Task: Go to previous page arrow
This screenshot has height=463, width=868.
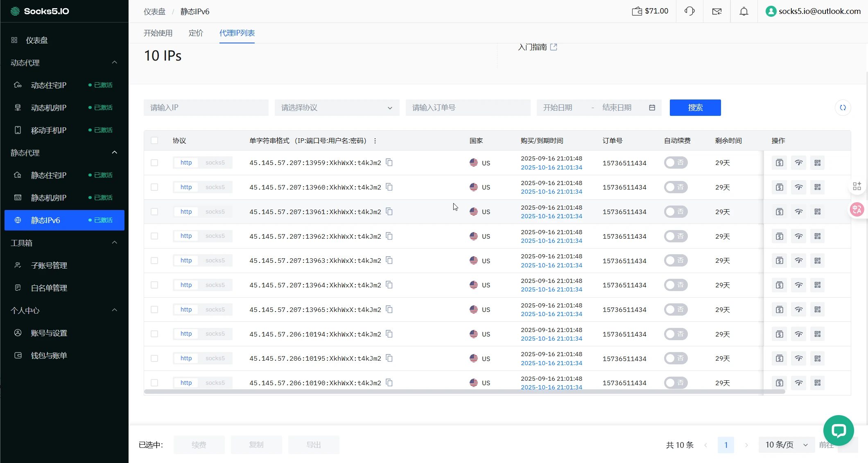Action: coord(706,445)
